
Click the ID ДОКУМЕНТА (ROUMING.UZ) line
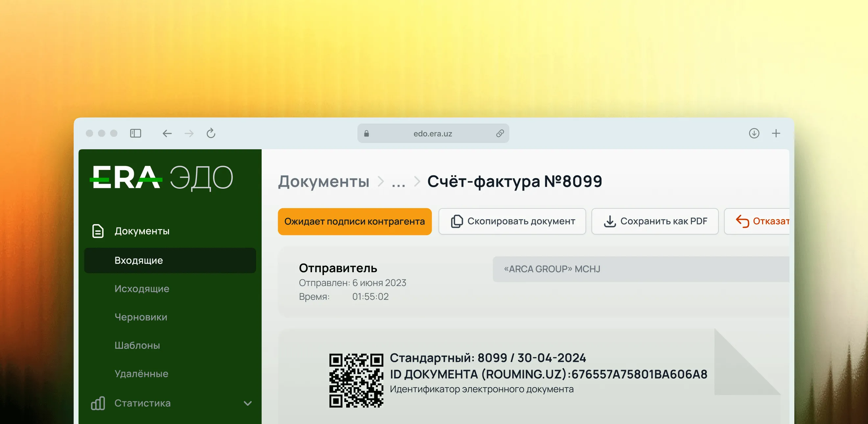coord(548,374)
